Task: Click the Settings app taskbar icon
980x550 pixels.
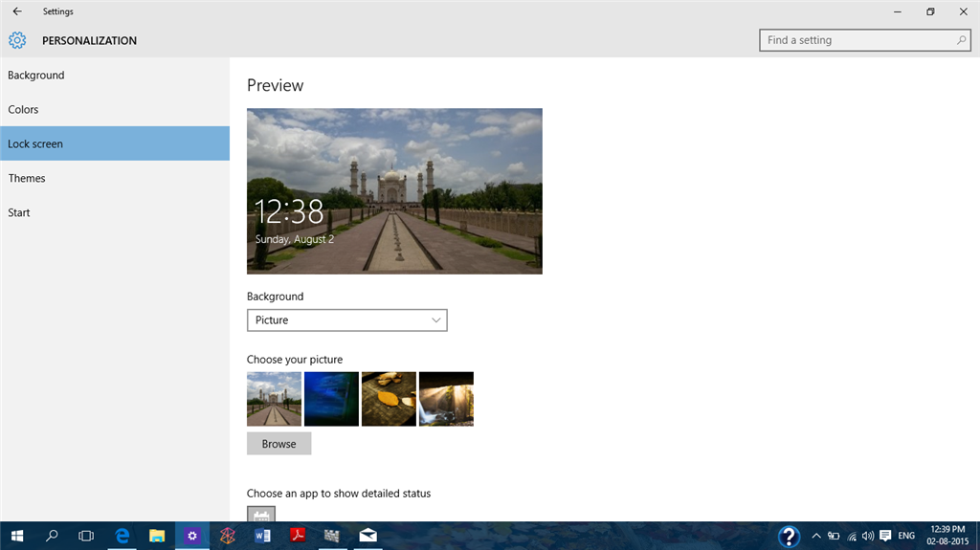Action: click(191, 536)
